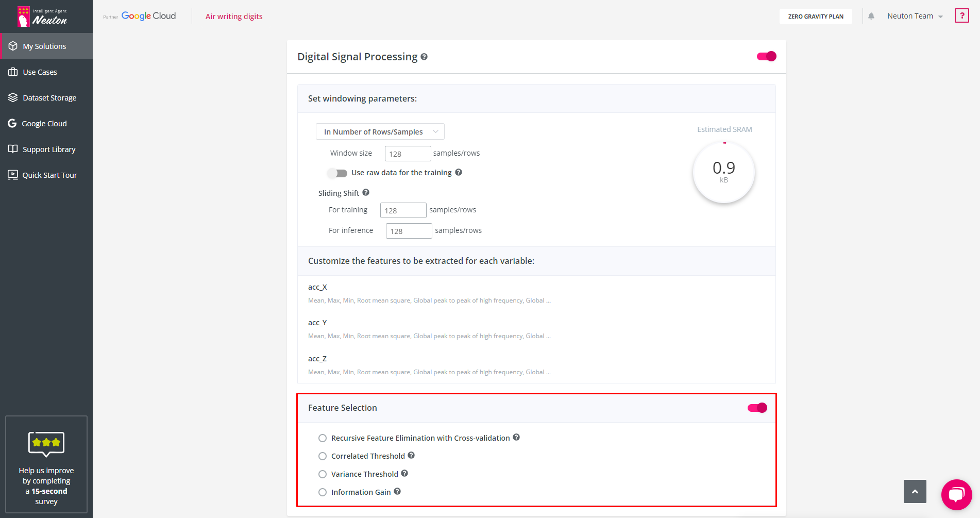Click ZERO GRAVITY PLAN button
The image size is (980, 518).
[x=816, y=16]
